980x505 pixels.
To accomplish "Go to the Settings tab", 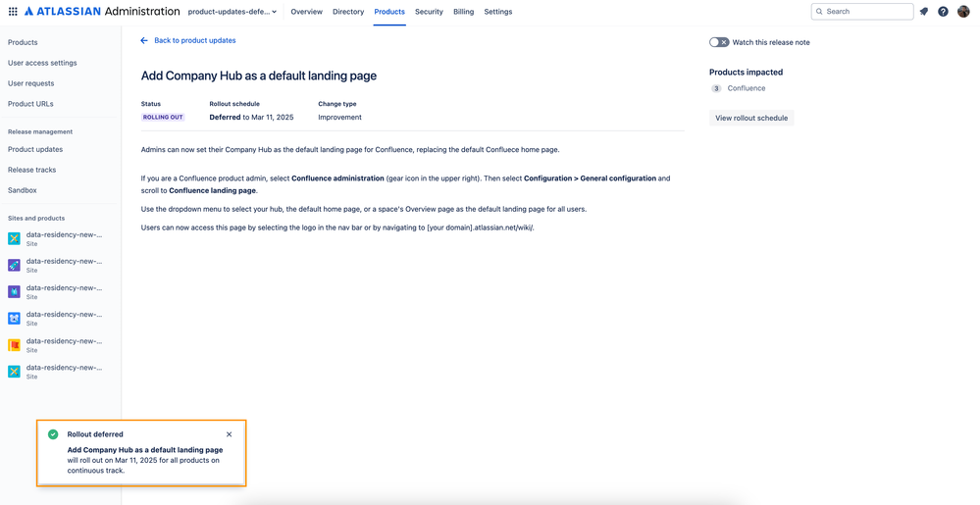I will click(x=498, y=11).
